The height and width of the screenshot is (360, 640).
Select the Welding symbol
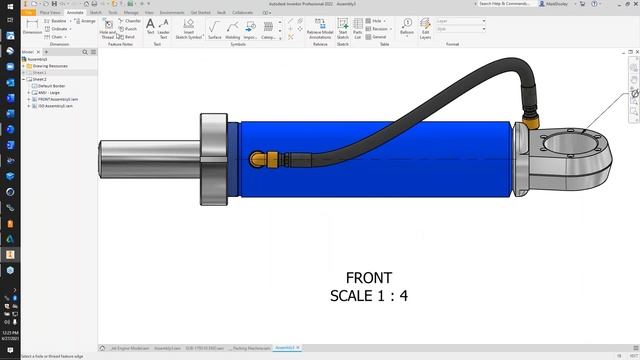[x=232, y=30]
